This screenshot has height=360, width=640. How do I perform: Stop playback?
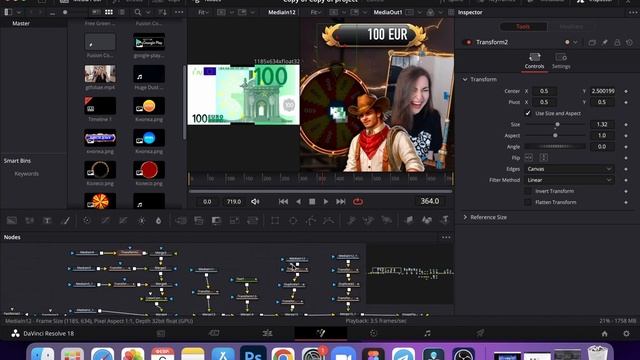click(x=312, y=201)
